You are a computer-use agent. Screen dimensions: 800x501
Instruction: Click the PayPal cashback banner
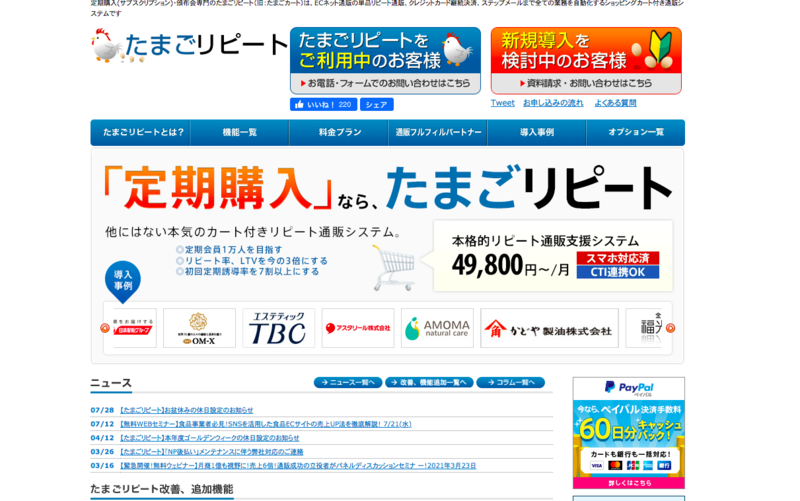tap(629, 433)
